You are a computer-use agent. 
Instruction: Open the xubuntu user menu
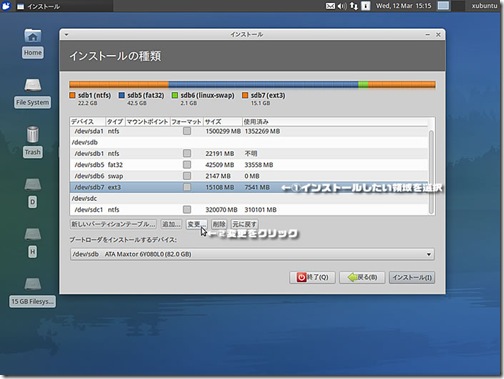(x=484, y=6)
